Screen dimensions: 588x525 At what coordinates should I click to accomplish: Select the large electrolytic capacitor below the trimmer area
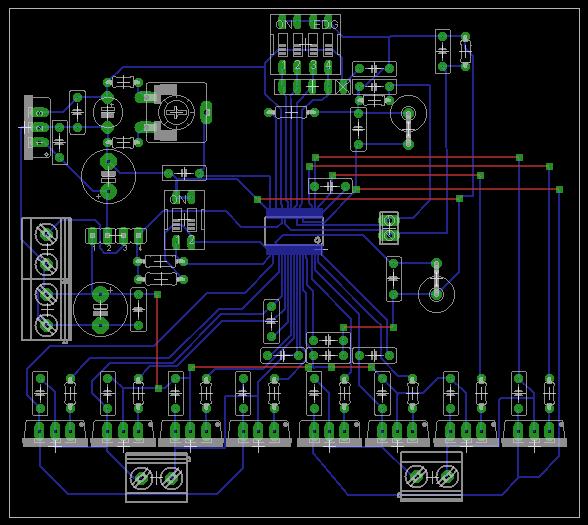tap(108, 177)
